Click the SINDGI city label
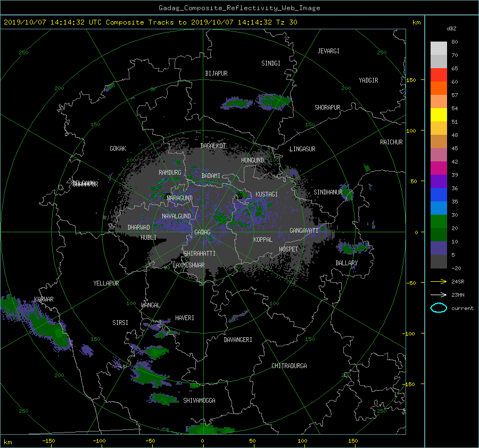 [x=271, y=63]
